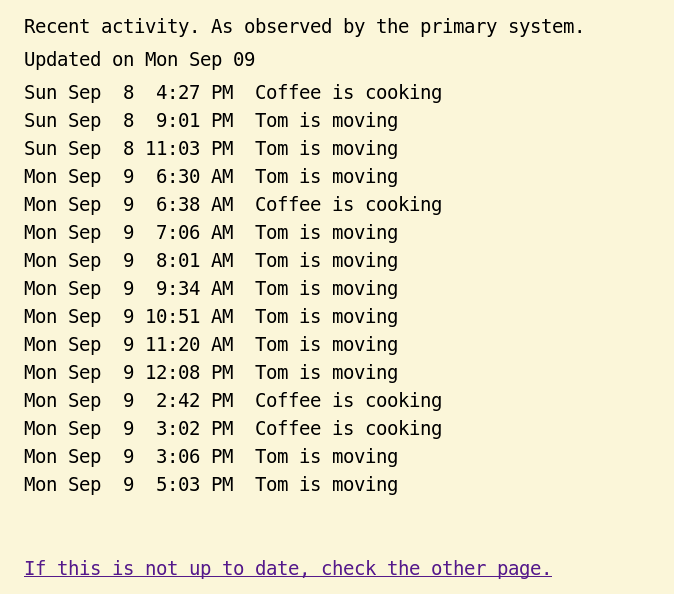Click the Mon 2:42 PM Coffee is cooking entry
The width and height of the screenshot is (674, 594).
coord(232,401)
